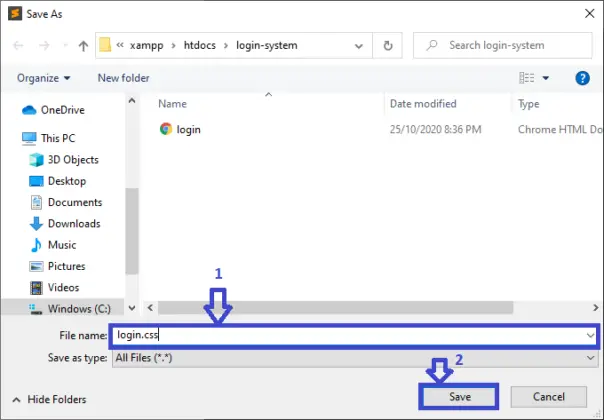This screenshot has width=604, height=420.
Task: Select the Downloads folder in sidebar
Action: point(73,224)
